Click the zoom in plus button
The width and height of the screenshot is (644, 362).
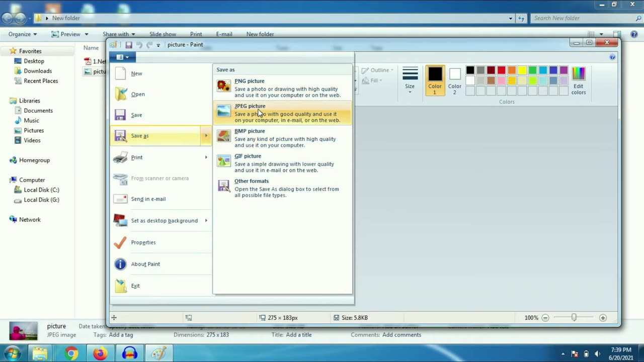603,318
